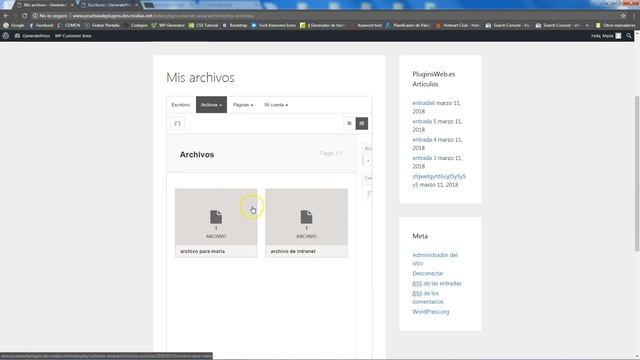Image resolution: width=640 pixels, height=360 pixels.
Task: Open the entrada6 article link
Action: pyautogui.click(x=424, y=103)
